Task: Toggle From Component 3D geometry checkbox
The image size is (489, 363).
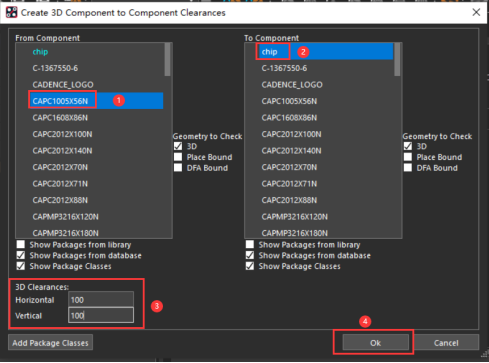Action: pyautogui.click(x=178, y=146)
